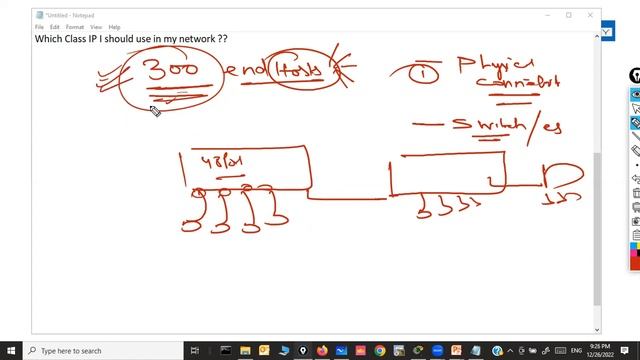Click the ENG language indicator
The height and width of the screenshot is (360, 640).
pos(576,351)
